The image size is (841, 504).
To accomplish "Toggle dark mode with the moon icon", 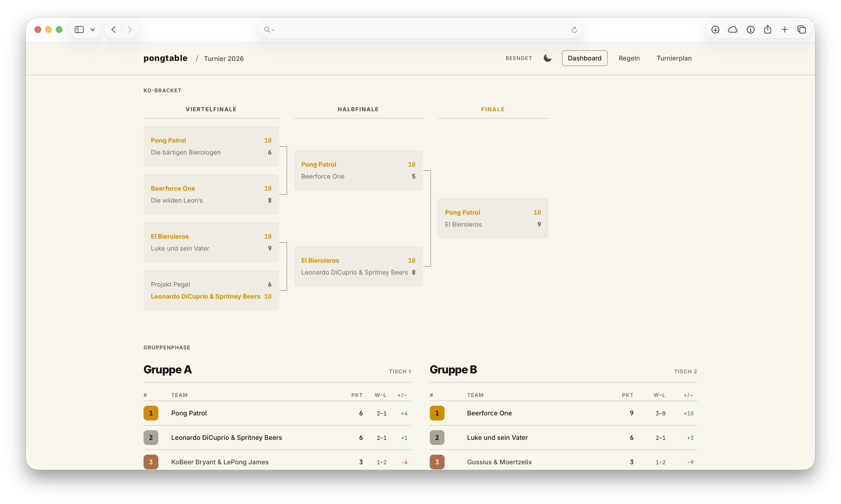I will [547, 58].
